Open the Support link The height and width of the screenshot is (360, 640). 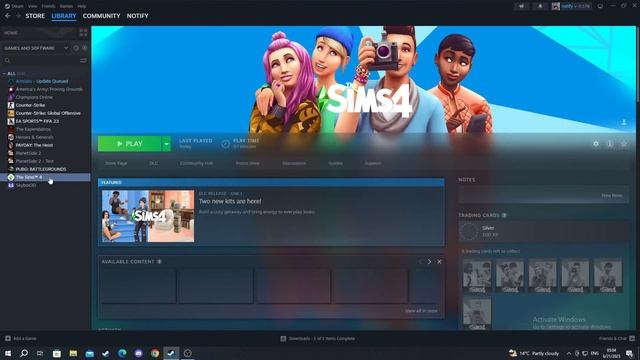tap(373, 163)
